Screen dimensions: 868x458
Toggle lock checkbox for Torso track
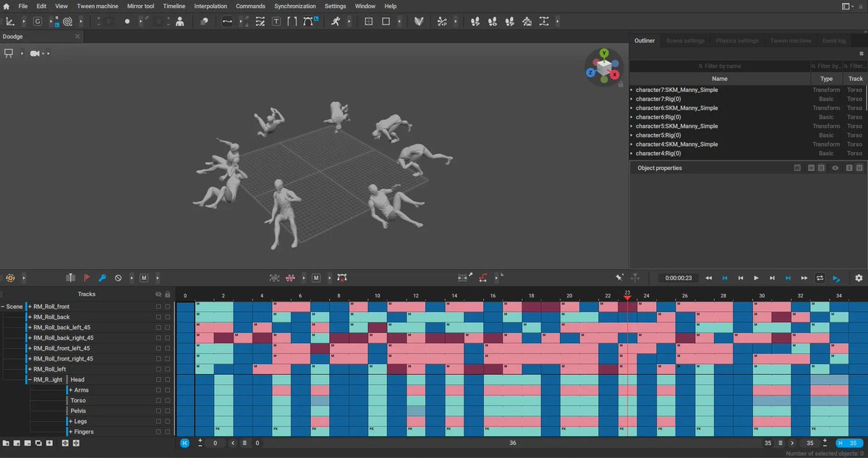tap(168, 401)
